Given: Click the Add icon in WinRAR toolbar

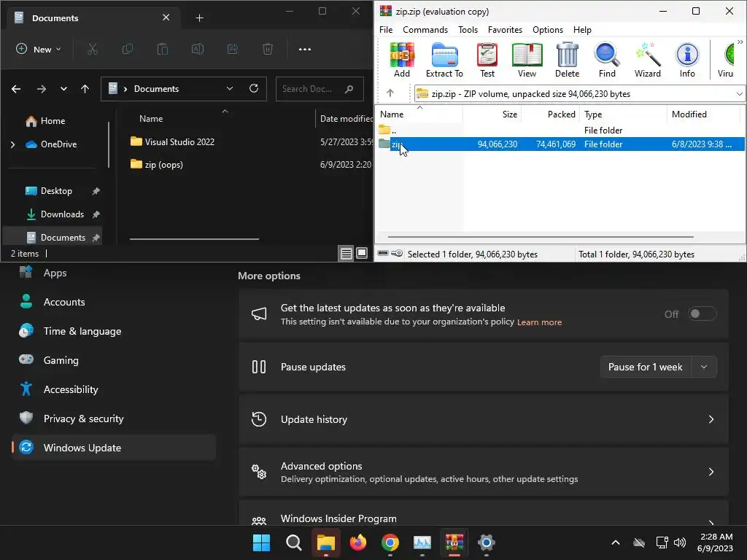Looking at the screenshot, I should (402, 60).
